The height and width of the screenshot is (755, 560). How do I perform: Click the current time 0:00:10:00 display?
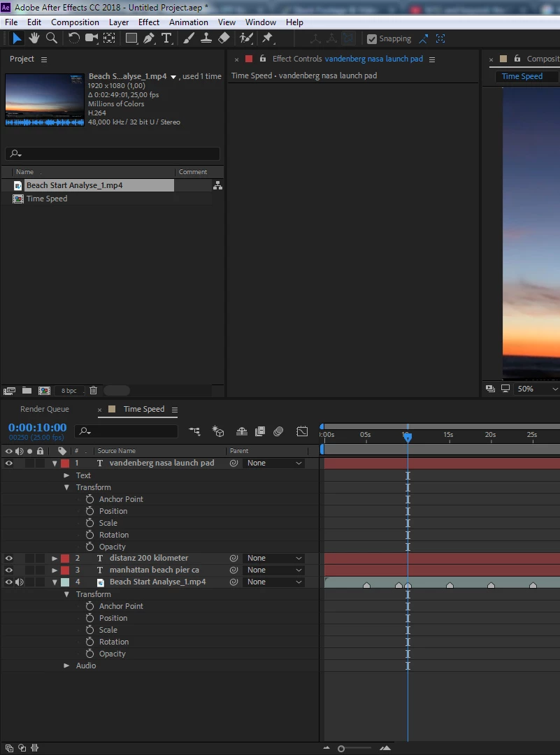[x=38, y=428]
